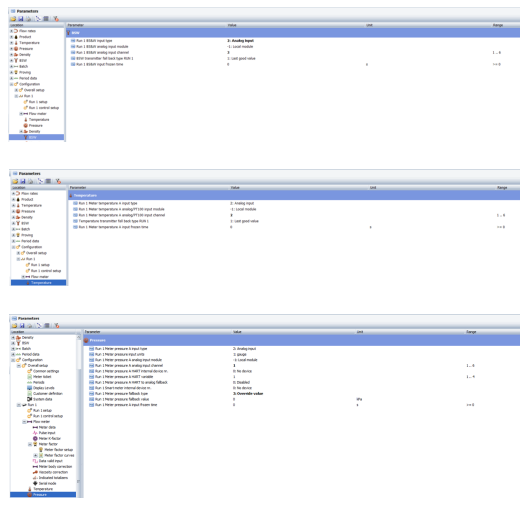Viewport: 532px width, 509px height.
Task: Open the Meter K-factor item
Action: click(50, 438)
